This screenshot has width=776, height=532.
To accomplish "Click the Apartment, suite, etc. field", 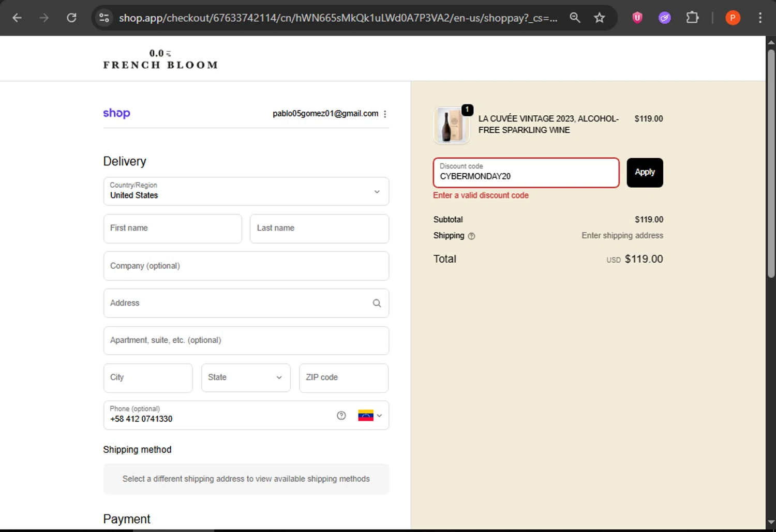I will tap(246, 340).
